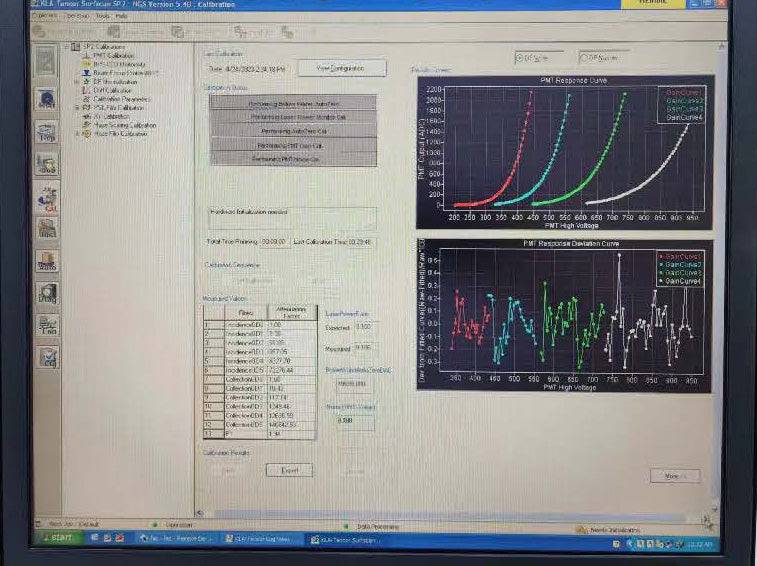This screenshot has width=757, height=566.
Task: Open the Tools menu
Action: click(x=102, y=15)
